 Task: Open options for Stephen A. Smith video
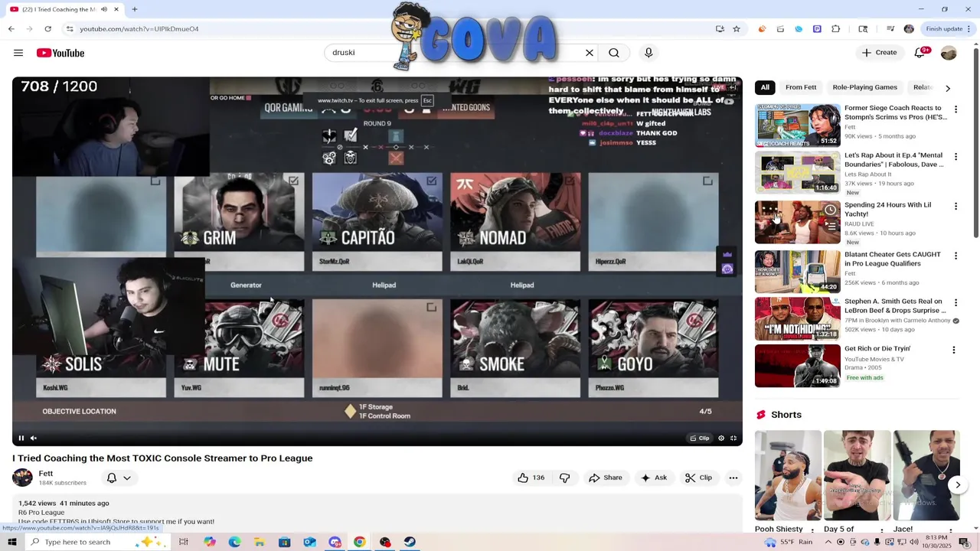(955, 303)
